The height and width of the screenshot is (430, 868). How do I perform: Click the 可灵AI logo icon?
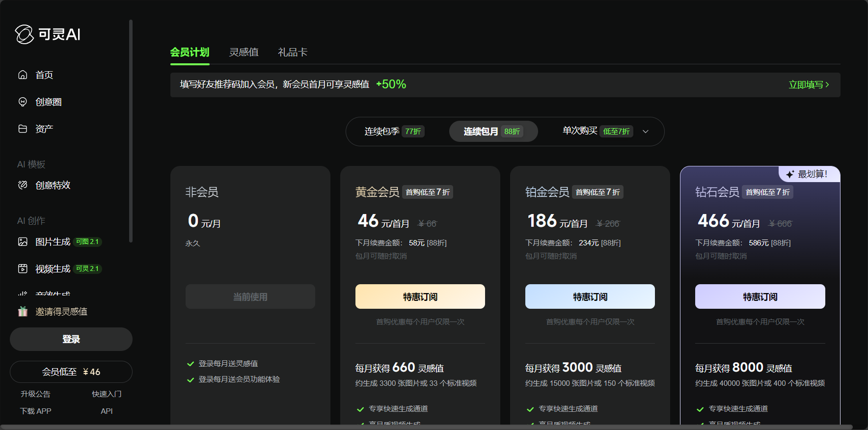click(x=25, y=34)
